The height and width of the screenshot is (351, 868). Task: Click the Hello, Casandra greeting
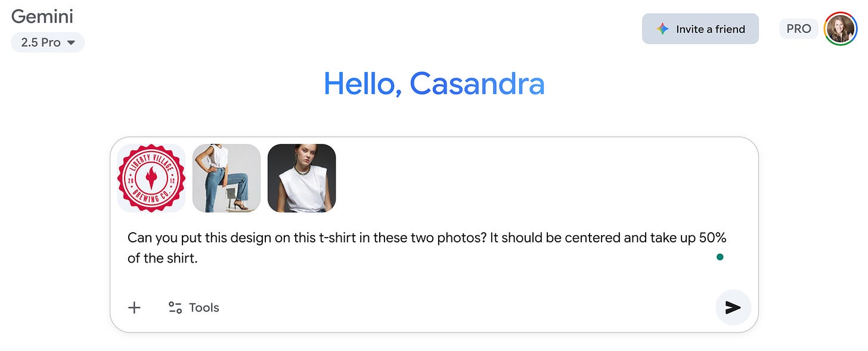(434, 84)
